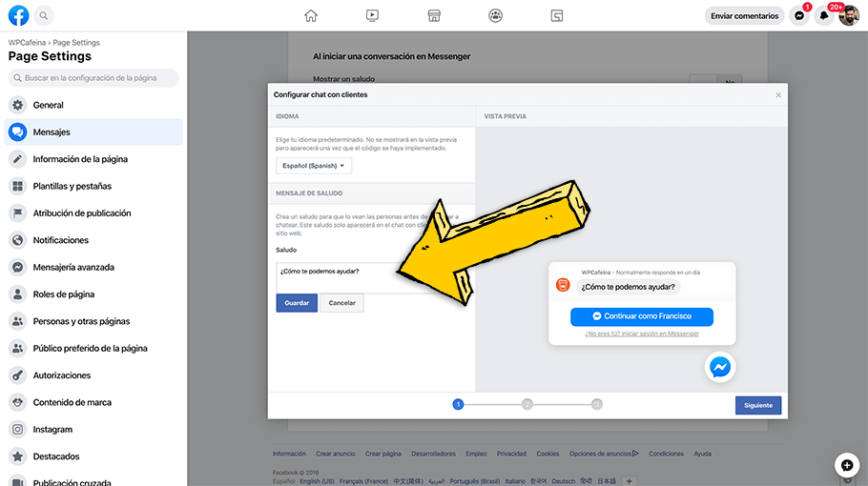Click the round Messenger bubble in preview
The height and width of the screenshot is (486, 868).
point(720,367)
